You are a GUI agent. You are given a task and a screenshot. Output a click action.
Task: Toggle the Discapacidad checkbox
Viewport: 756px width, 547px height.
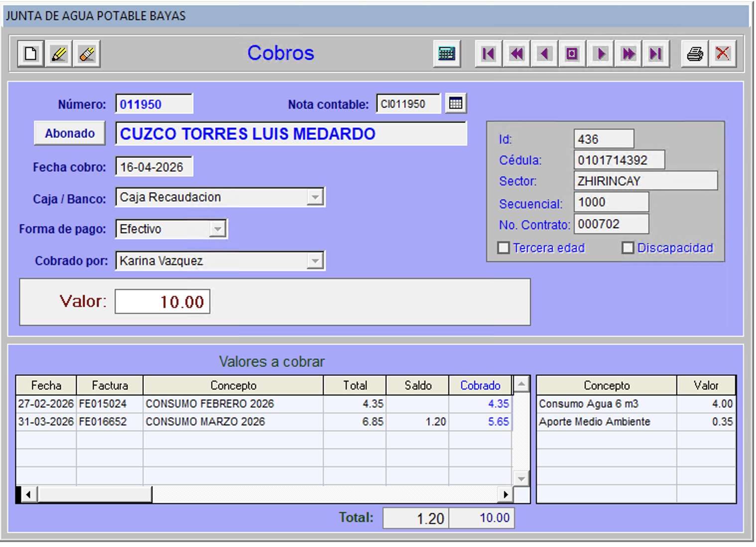[x=628, y=248]
